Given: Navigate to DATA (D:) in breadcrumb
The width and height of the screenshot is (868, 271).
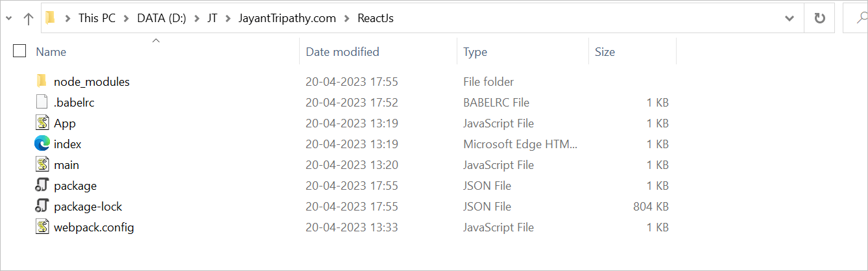Looking at the screenshot, I should click(162, 18).
